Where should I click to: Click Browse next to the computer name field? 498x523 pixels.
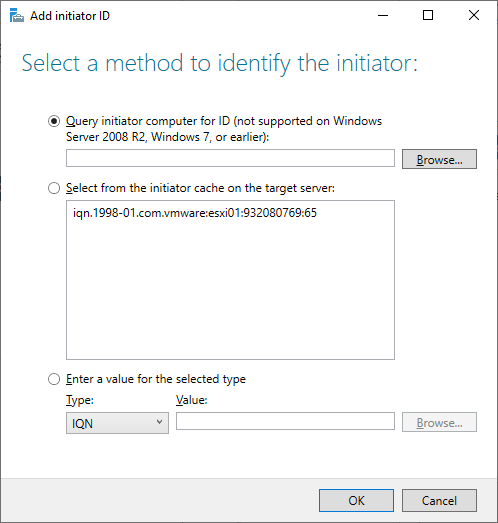[439, 159]
